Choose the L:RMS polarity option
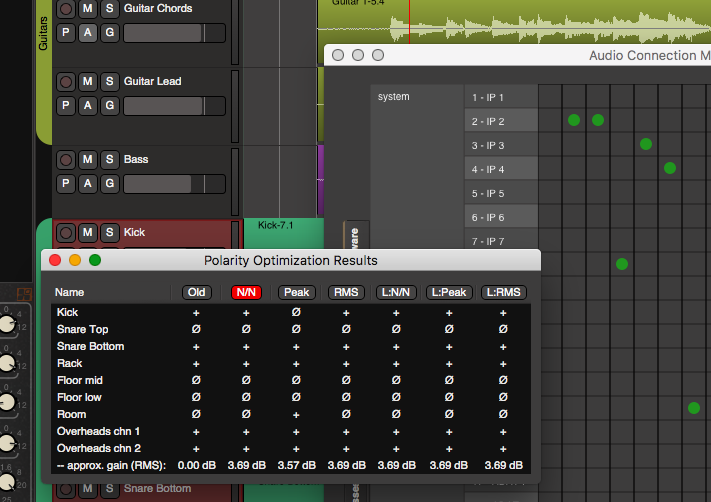This screenshot has width=711, height=502. pos(503,293)
